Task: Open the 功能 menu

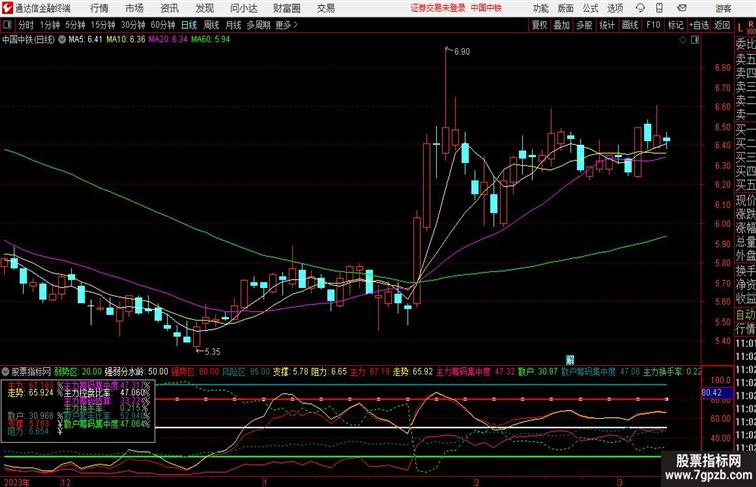Action: (540, 8)
